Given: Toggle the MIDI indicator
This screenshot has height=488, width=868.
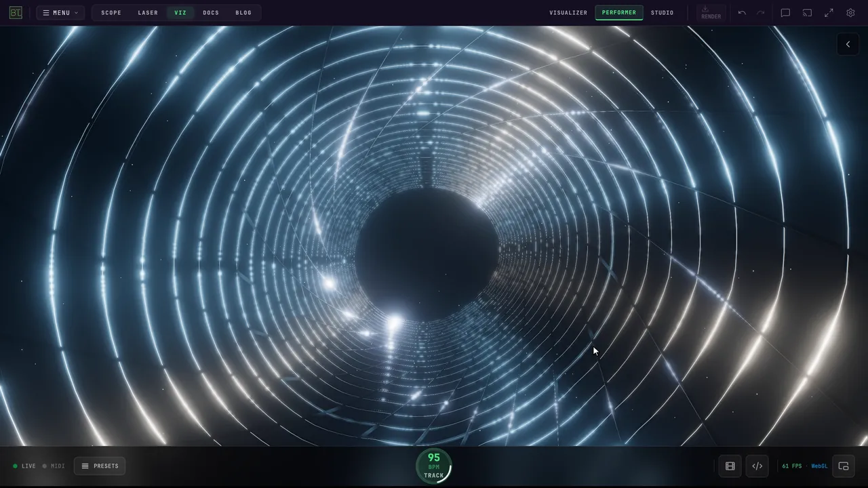Looking at the screenshot, I should point(54,466).
